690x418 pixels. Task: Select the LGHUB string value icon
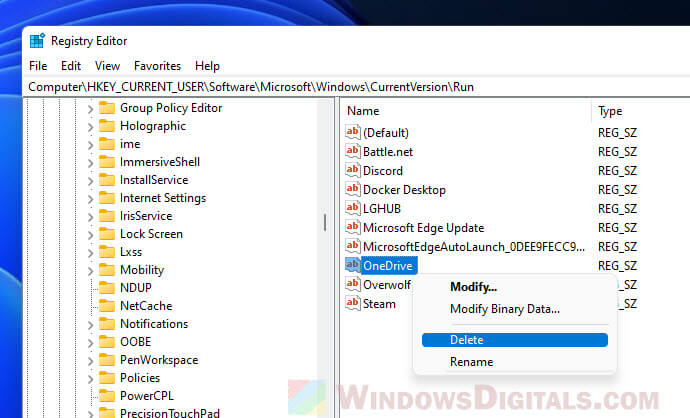(x=352, y=208)
